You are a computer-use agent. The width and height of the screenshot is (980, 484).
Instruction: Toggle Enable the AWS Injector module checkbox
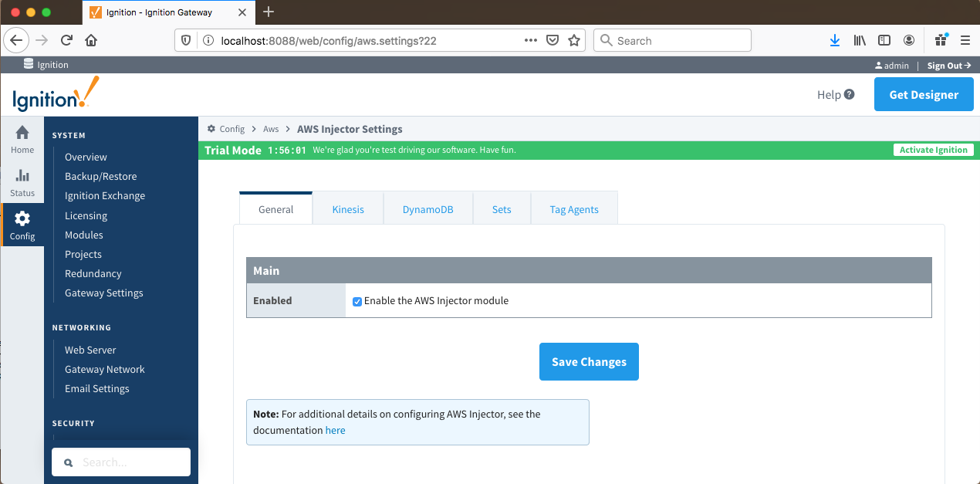(357, 301)
